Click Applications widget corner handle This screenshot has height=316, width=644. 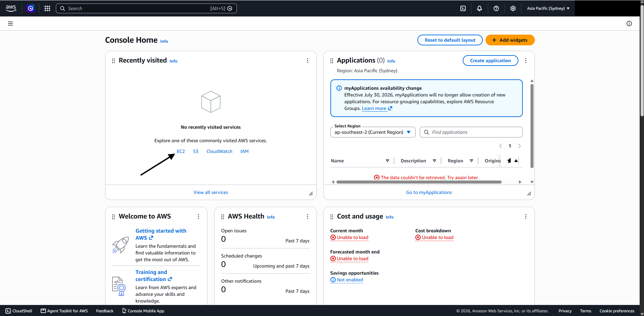click(x=529, y=194)
